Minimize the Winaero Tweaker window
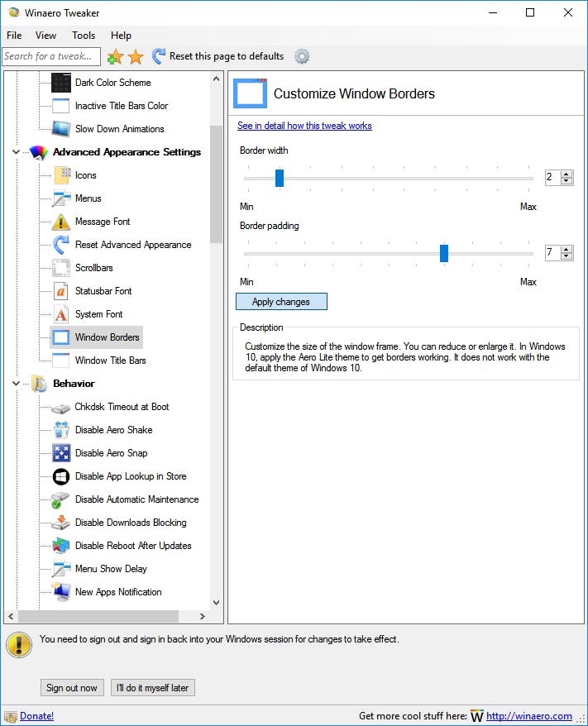Viewport: 588px width, 726px height. coord(493,13)
